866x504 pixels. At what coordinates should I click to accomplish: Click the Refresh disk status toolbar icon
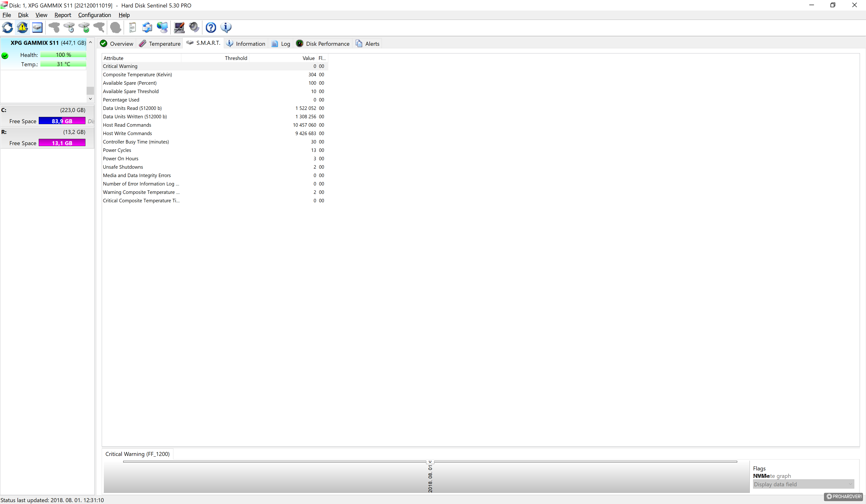[7, 28]
